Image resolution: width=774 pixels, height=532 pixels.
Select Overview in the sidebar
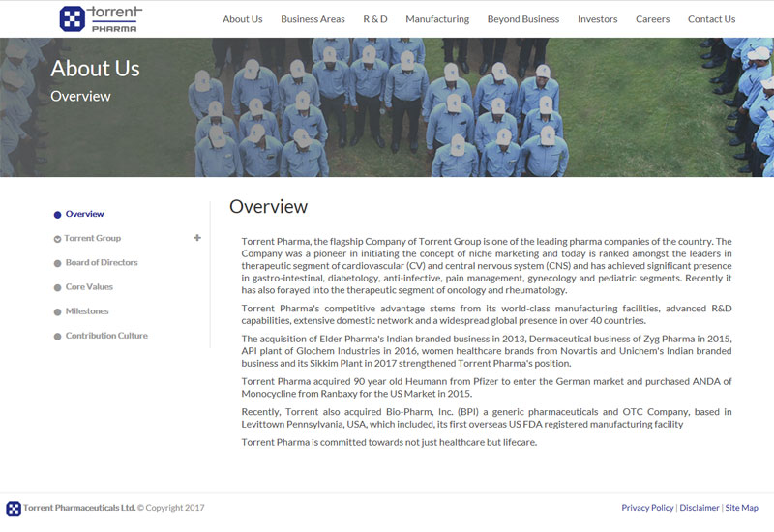(x=85, y=214)
